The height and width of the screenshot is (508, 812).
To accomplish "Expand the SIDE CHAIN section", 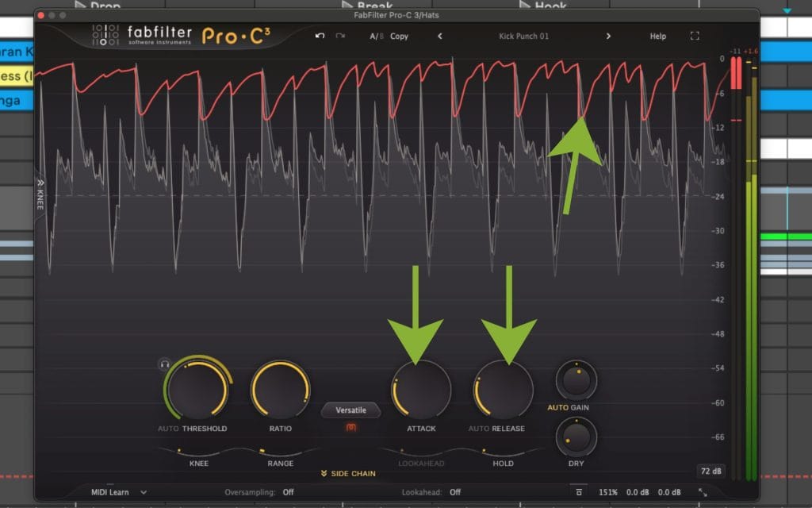I will point(348,474).
